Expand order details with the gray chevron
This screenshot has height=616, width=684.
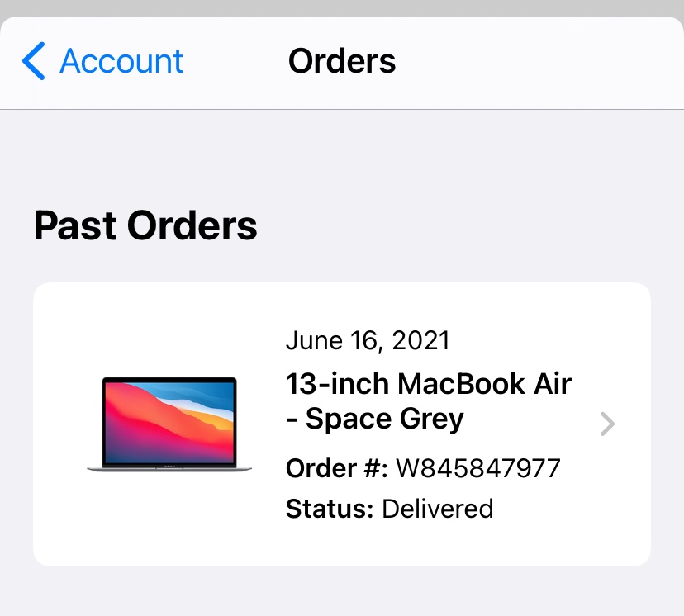tap(607, 424)
